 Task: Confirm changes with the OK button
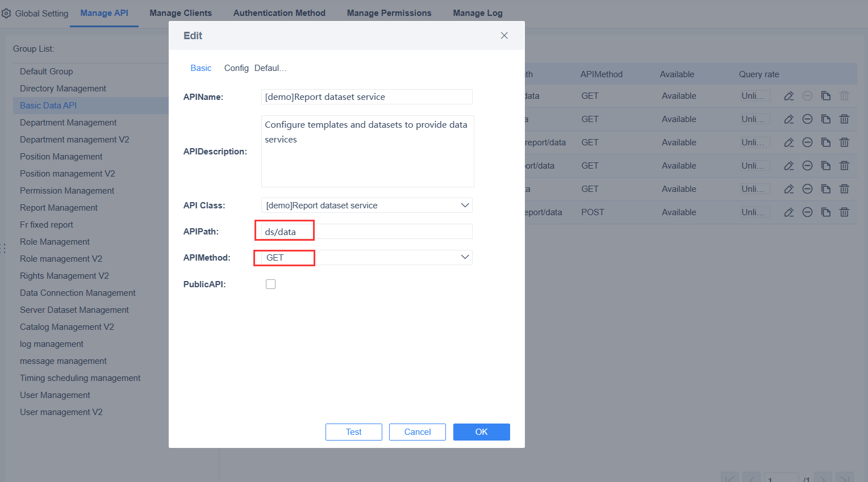(x=481, y=432)
